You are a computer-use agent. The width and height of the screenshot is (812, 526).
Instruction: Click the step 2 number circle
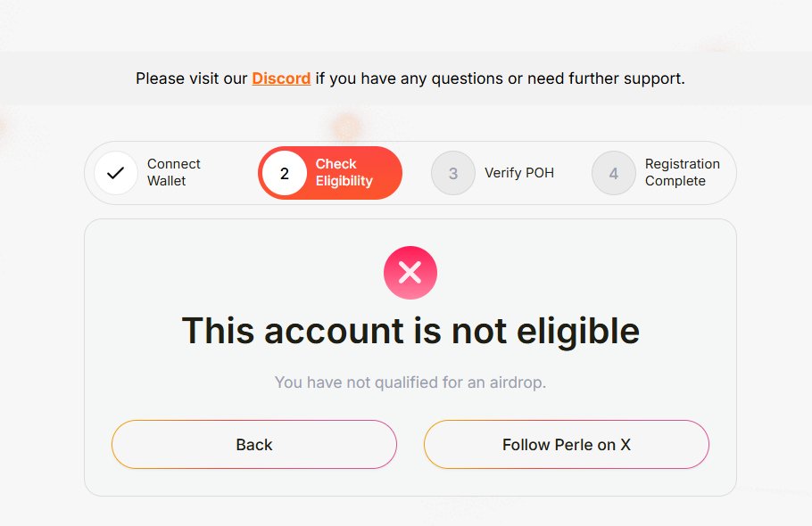coord(284,173)
